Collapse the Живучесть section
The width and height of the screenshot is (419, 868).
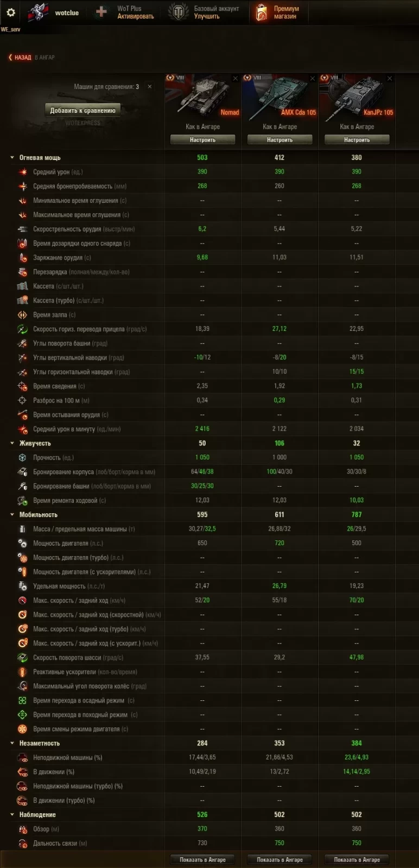point(12,443)
